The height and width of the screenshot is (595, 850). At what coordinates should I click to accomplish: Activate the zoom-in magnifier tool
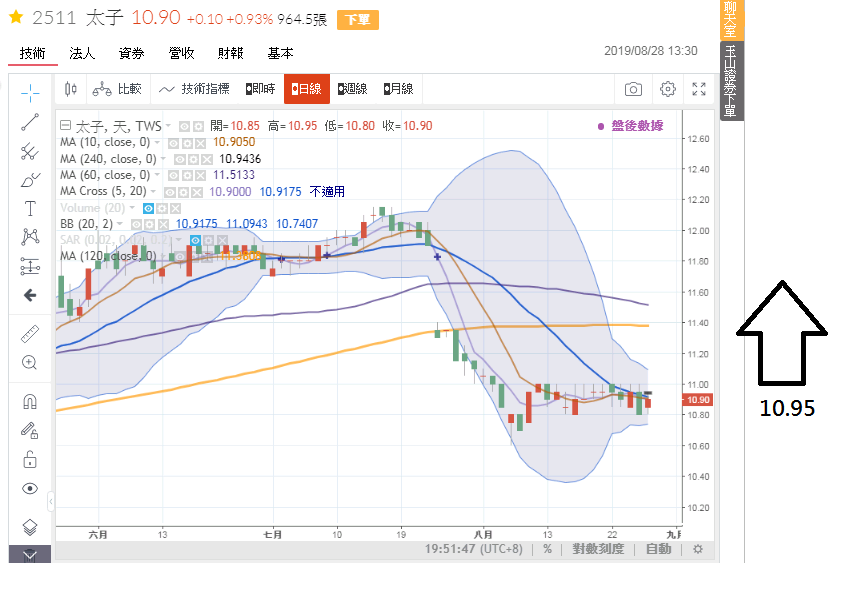[x=30, y=363]
